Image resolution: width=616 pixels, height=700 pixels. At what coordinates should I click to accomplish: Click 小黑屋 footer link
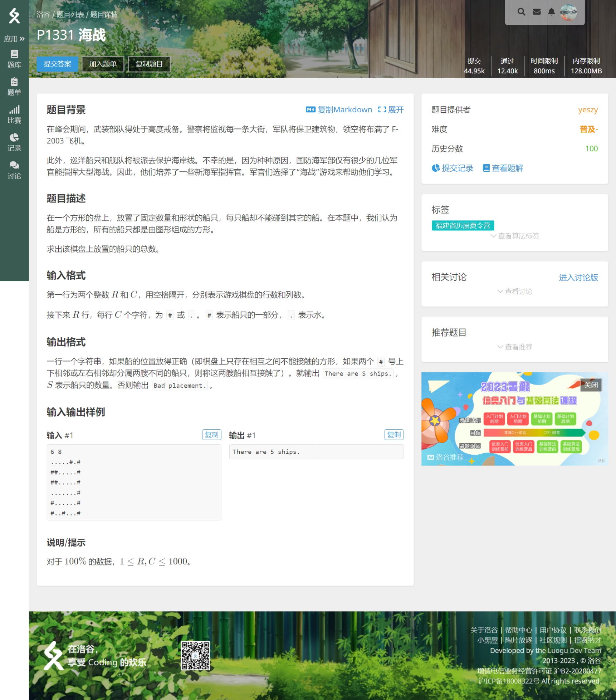(487, 640)
